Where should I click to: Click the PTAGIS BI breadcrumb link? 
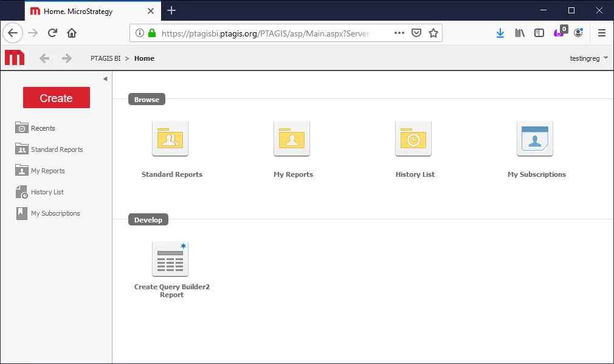pyautogui.click(x=106, y=58)
